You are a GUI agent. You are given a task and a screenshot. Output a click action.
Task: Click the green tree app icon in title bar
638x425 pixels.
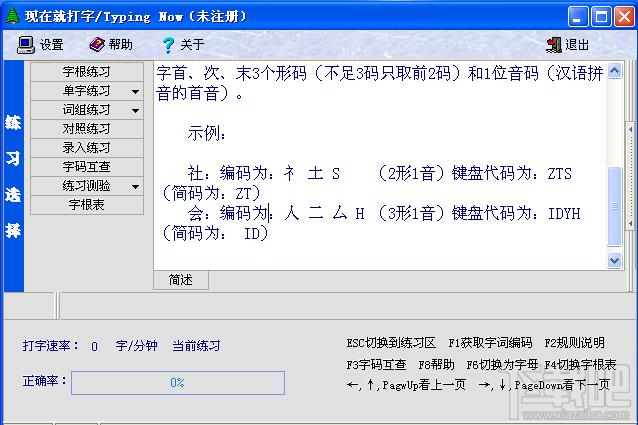pos(12,16)
